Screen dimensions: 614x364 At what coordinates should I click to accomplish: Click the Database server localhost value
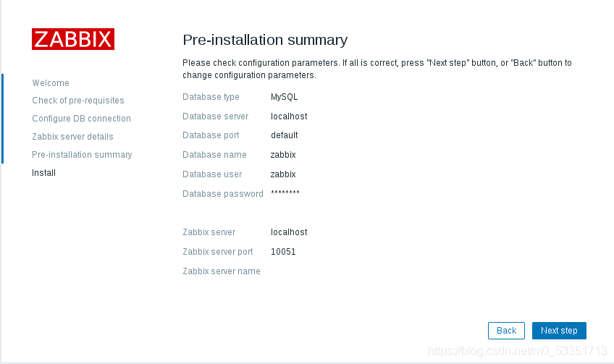click(x=289, y=117)
